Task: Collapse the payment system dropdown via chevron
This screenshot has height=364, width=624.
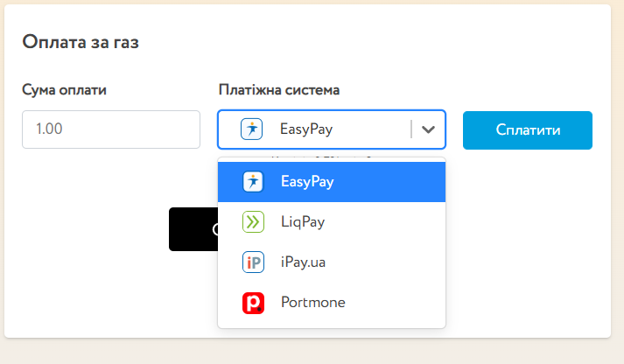Action: coord(428,129)
